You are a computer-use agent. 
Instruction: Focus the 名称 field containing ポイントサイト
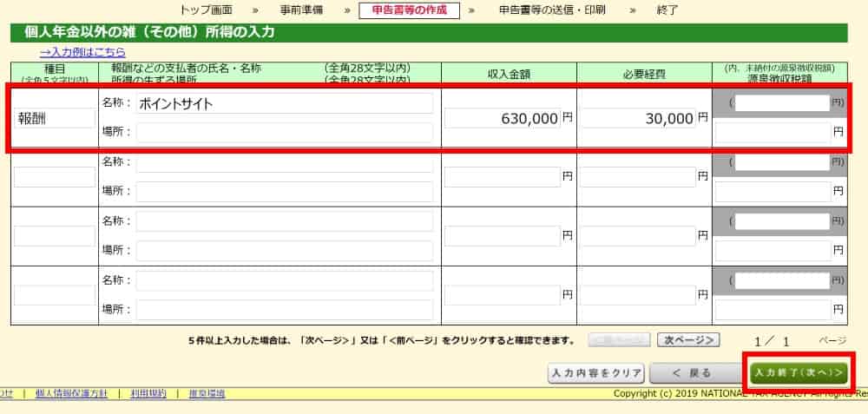(x=284, y=103)
